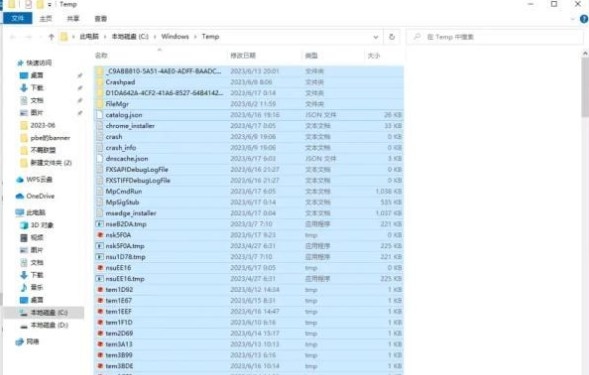Viewport: 589px width, 375px height.
Task: Select the Crashpad folder icon
Action: (x=100, y=82)
